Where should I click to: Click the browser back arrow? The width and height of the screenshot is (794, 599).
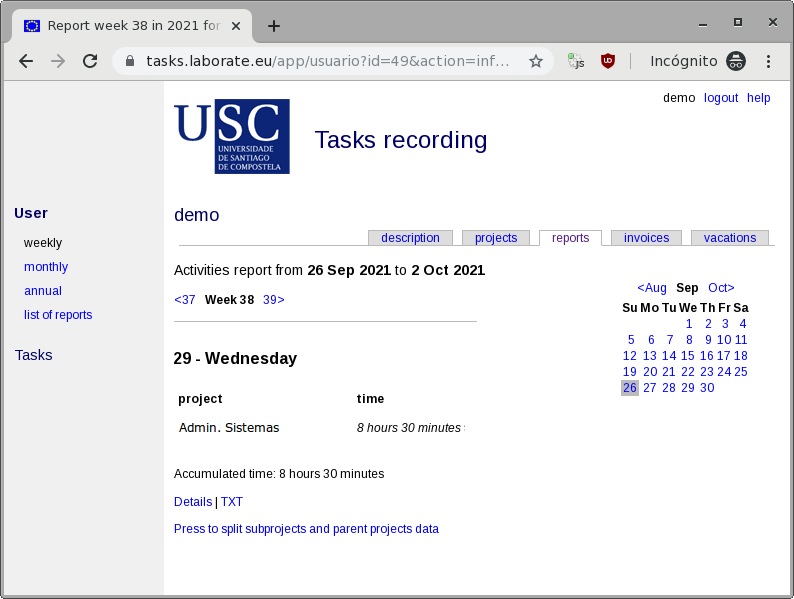[26, 61]
